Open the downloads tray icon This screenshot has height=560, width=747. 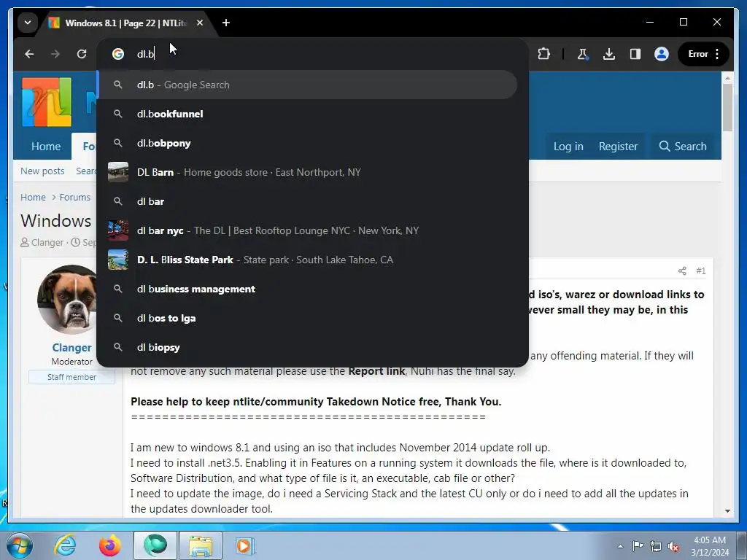coord(609,54)
